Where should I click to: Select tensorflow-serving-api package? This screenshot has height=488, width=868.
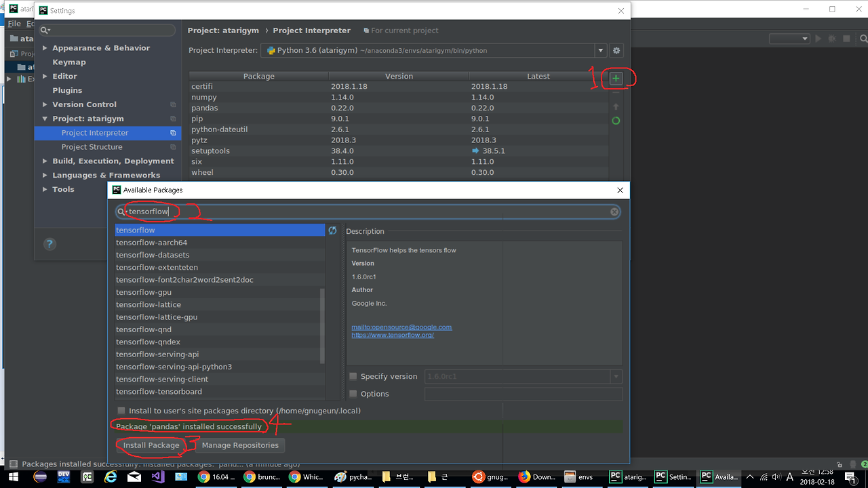[220, 354]
